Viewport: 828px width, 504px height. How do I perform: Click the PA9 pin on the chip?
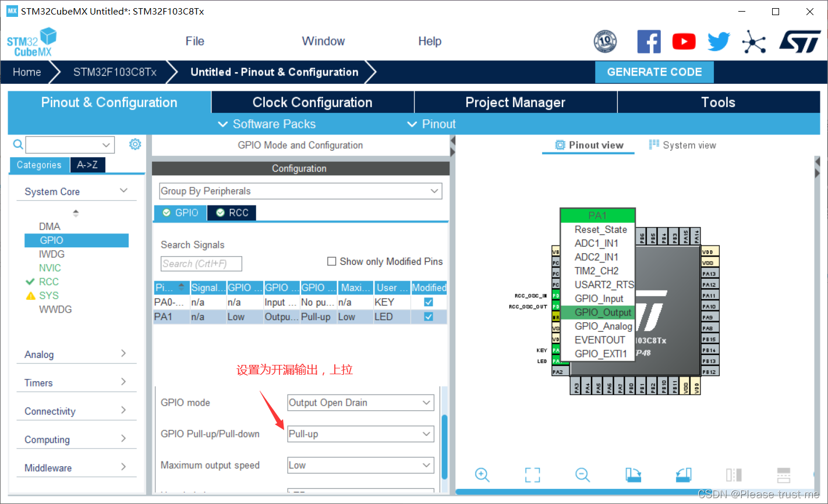coord(710,318)
